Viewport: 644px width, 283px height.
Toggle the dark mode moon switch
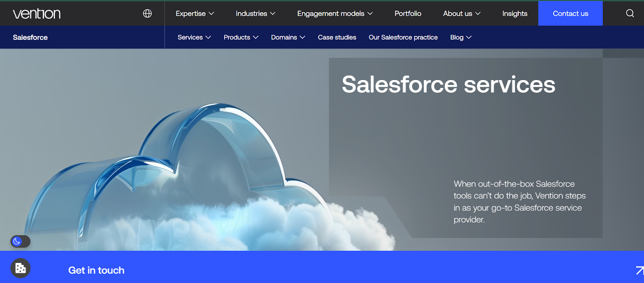pos(20,241)
